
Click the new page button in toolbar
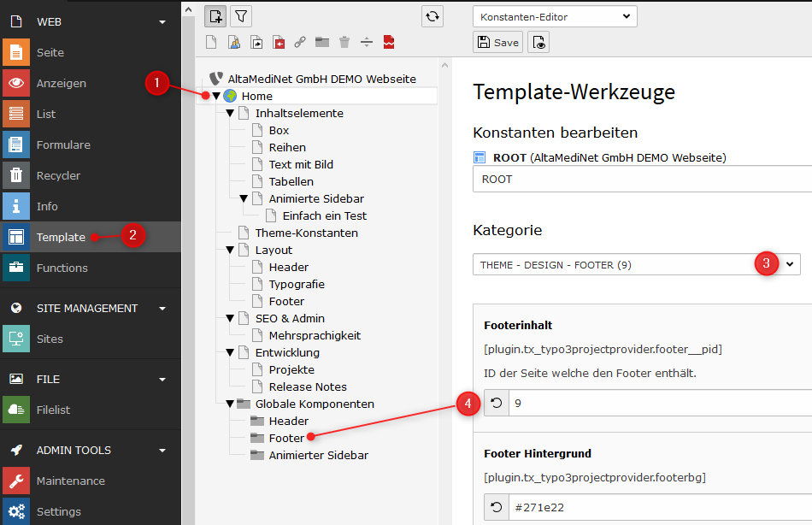(216, 15)
